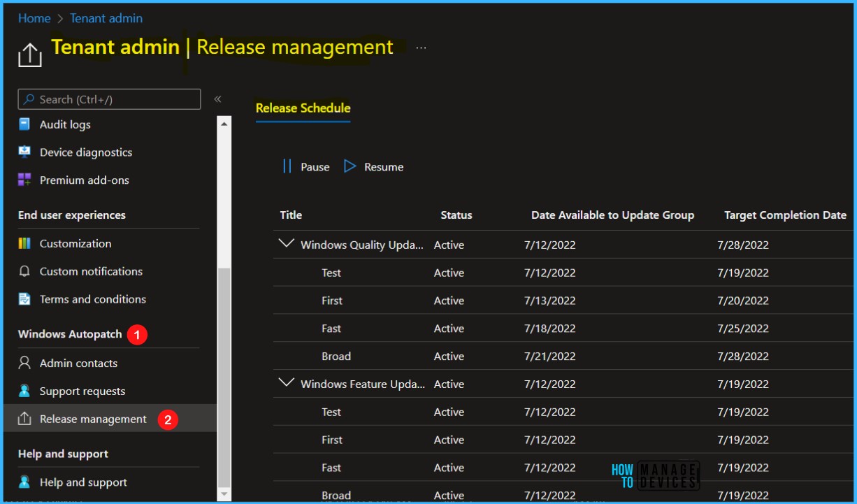Open Audit logs menu item
The image size is (857, 504).
coord(65,124)
